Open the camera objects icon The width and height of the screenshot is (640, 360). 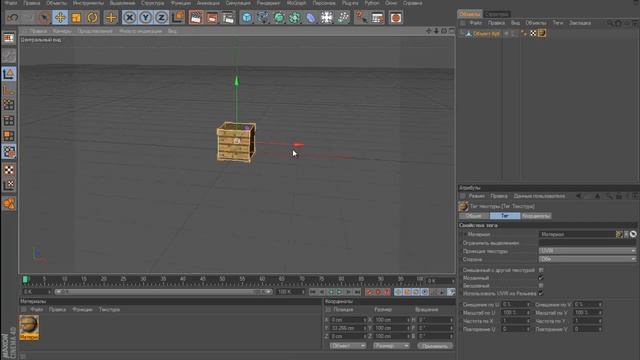click(343, 18)
